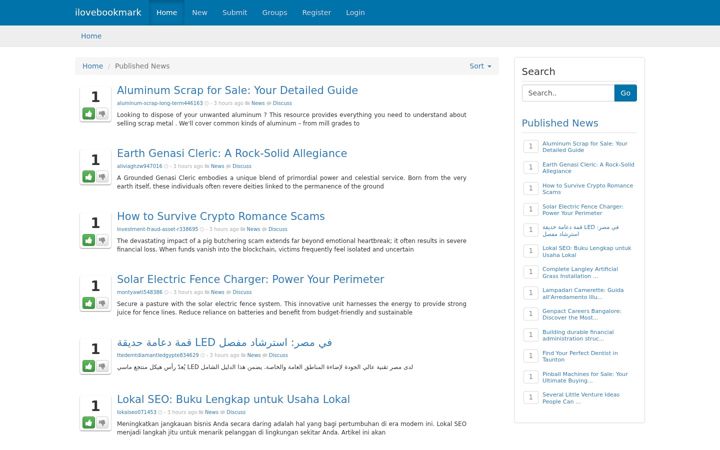Screen dimensions: 720x450
Task: Click Home link in the gray sub-header bar
Action: pyautogui.click(x=91, y=36)
